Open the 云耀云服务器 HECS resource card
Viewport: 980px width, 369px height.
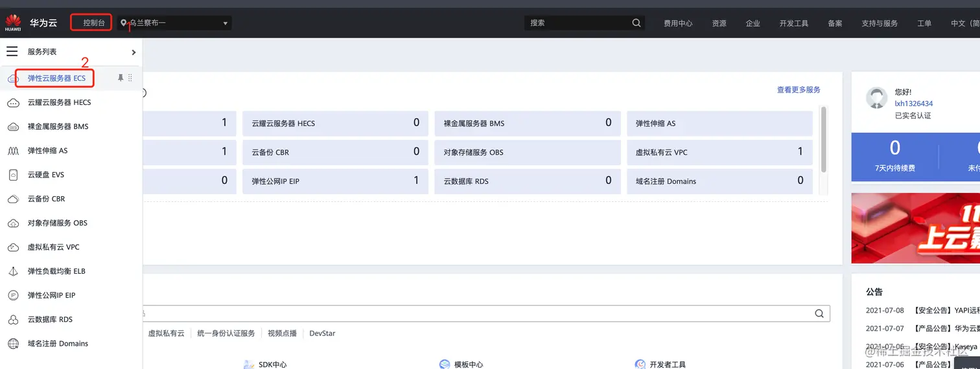(335, 123)
